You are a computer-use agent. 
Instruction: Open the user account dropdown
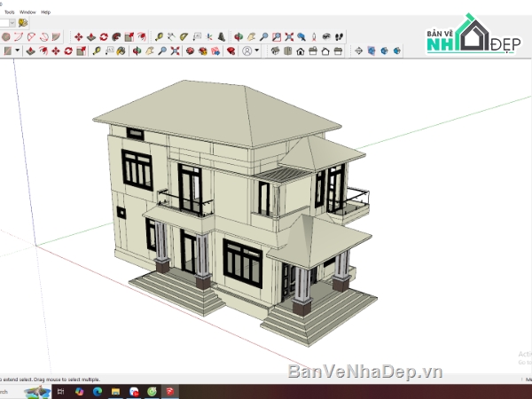coord(257,51)
